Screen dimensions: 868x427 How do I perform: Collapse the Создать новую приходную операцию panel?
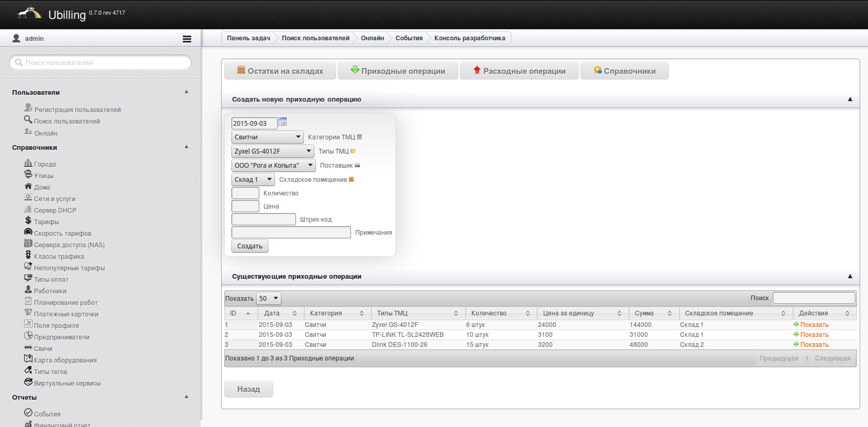coord(850,99)
